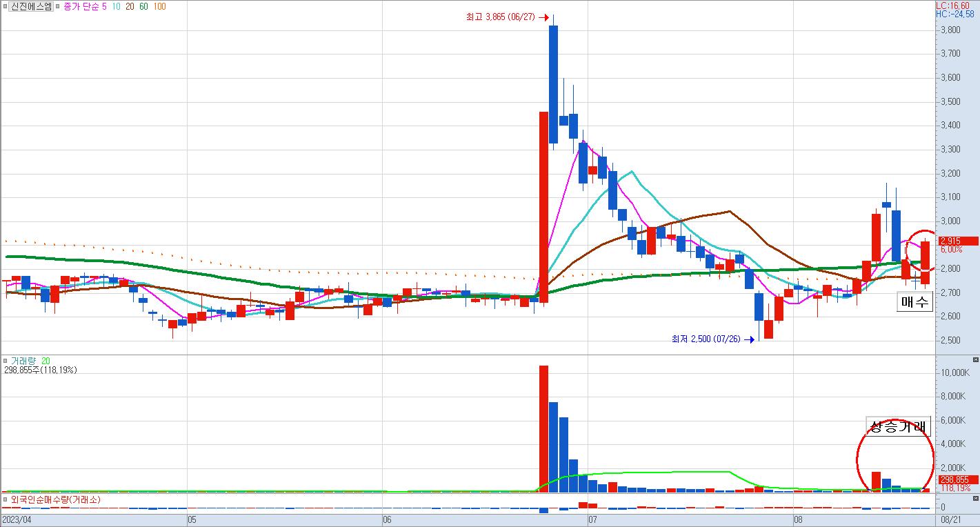Click the 298,855주(118.19%) volume readout
Screen dimensions: 980x527
pos(41,370)
